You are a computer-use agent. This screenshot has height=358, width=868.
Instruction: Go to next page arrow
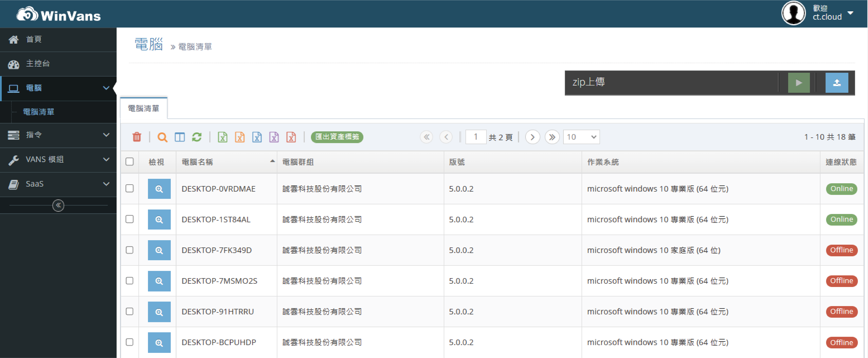tap(532, 137)
